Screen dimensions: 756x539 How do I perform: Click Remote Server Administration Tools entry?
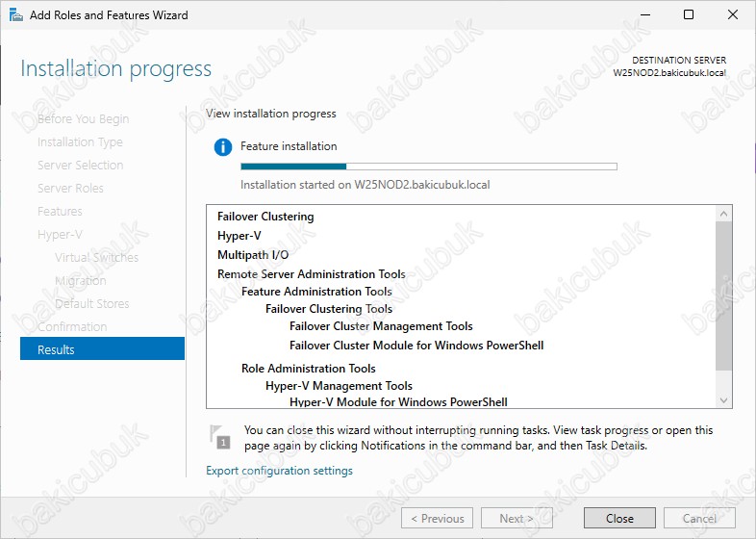point(312,274)
